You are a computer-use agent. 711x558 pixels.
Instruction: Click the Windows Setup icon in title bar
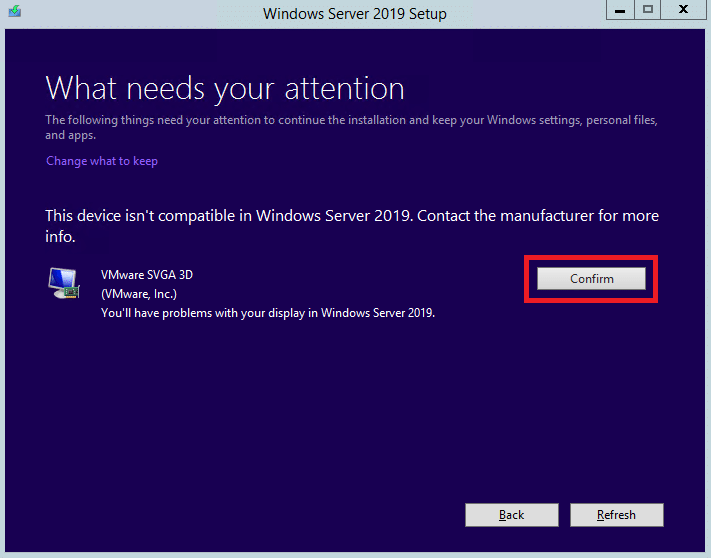pyautogui.click(x=15, y=10)
